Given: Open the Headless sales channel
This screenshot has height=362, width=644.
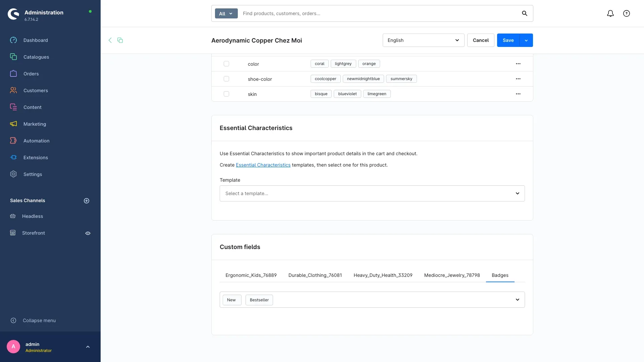Looking at the screenshot, I should click(33, 216).
